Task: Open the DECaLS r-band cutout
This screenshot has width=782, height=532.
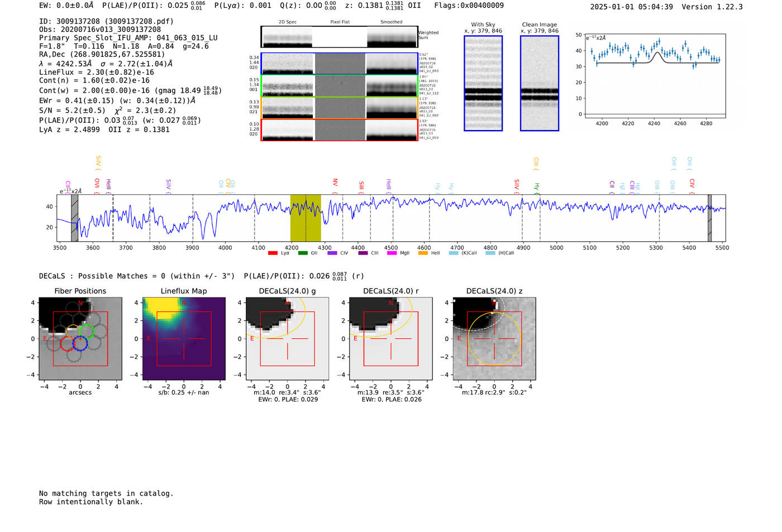Action: tap(390, 339)
